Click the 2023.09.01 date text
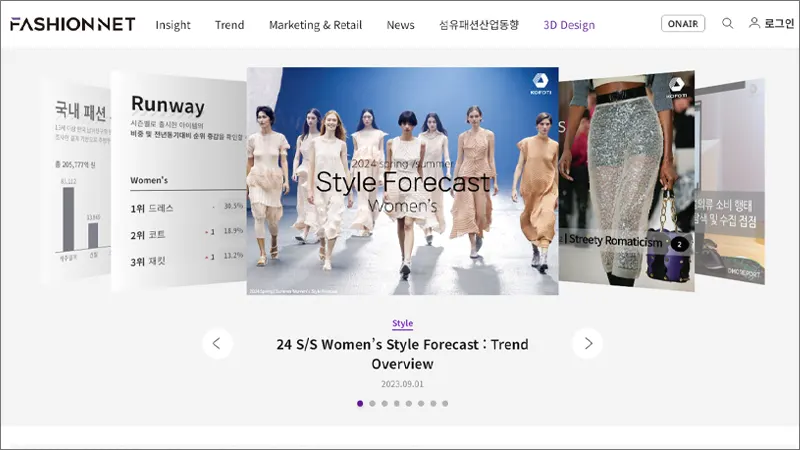This screenshot has width=800, height=450. click(403, 384)
